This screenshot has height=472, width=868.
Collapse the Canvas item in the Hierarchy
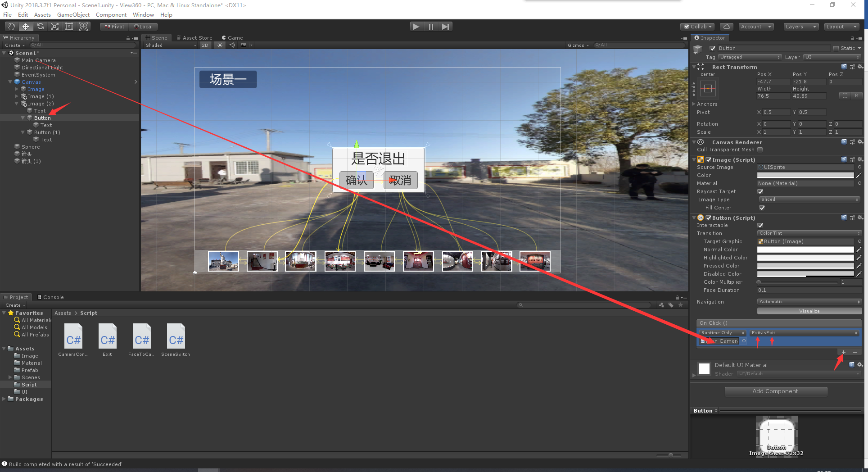[x=10, y=82]
